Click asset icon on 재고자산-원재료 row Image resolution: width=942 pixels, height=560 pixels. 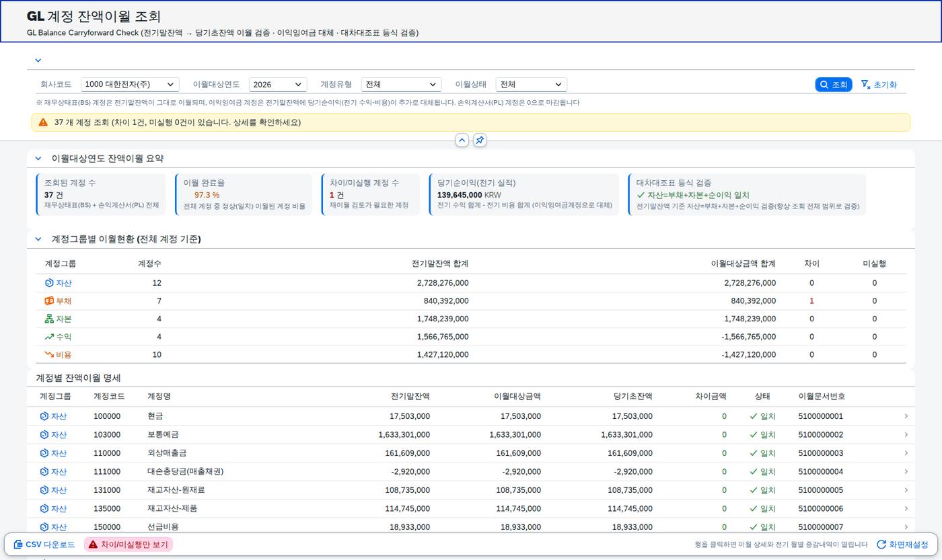(44, 490)
